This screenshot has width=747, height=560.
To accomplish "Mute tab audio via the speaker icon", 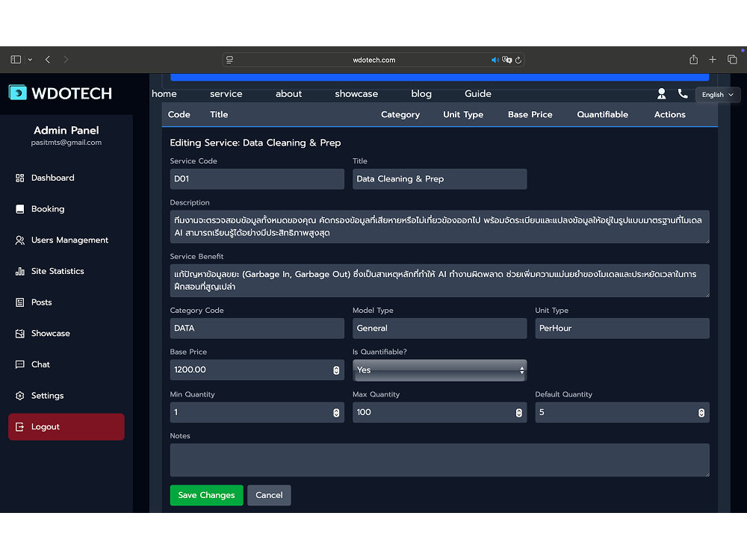I will 495,60.
